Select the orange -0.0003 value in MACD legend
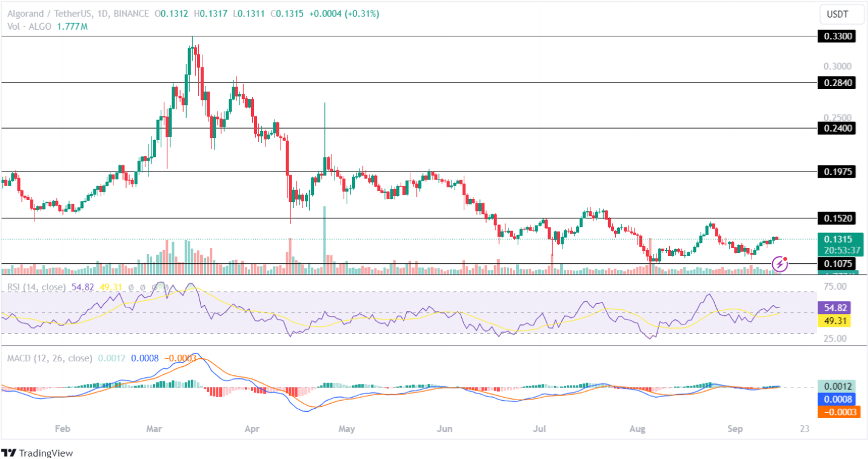Viewport: 868px width, 459px height. click(179, 358)
